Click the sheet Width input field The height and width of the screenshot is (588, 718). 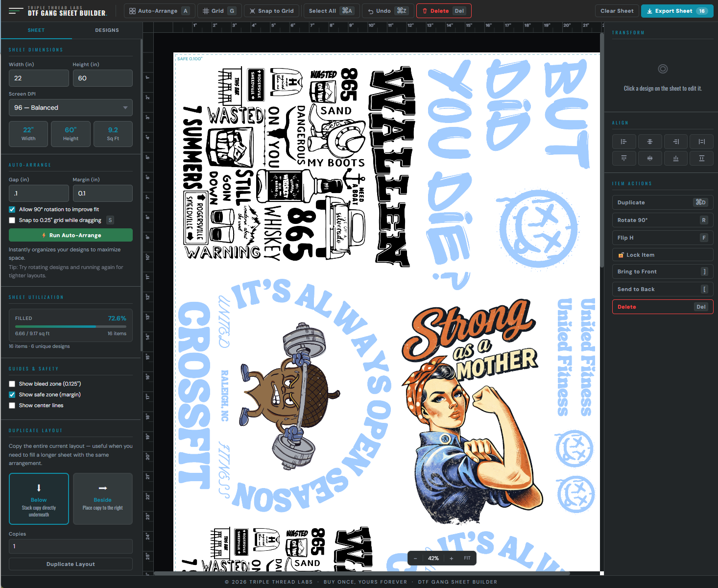click(x=39, y=78)
